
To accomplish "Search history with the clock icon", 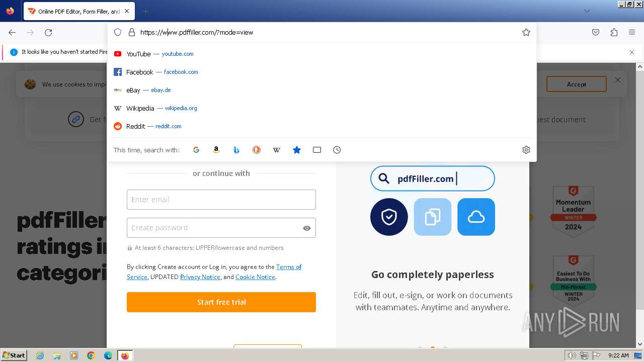I will pyautogui.click(x=337, y=150).
